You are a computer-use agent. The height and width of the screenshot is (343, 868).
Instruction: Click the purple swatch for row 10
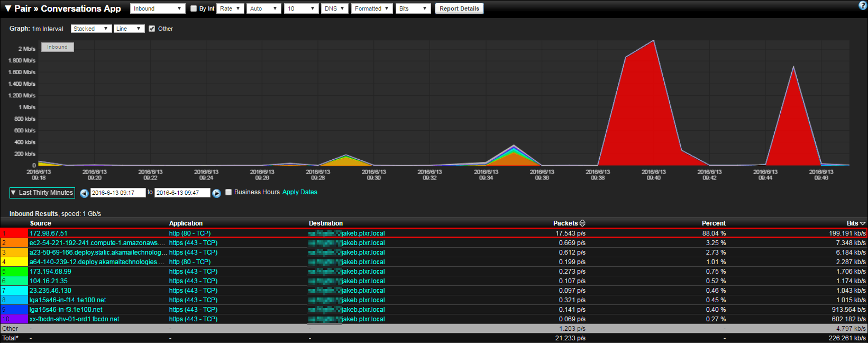point(14,319)
